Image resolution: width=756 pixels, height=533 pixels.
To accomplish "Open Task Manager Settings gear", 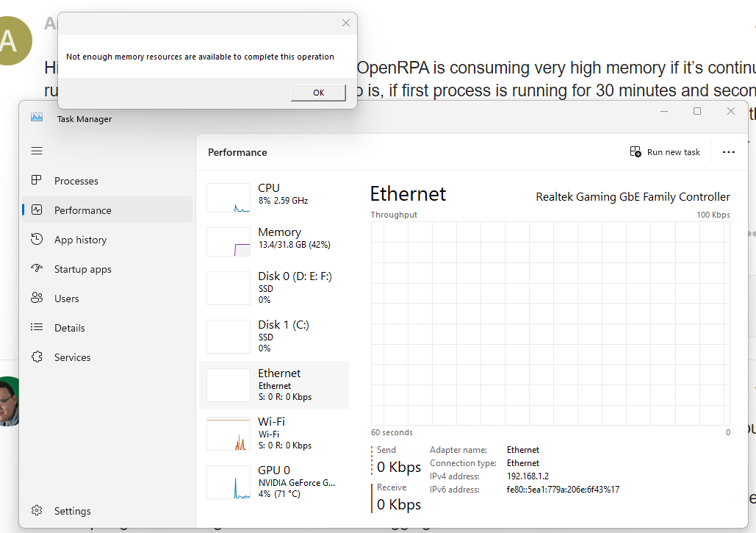I will pyautogui.click(x=37, y=511).
